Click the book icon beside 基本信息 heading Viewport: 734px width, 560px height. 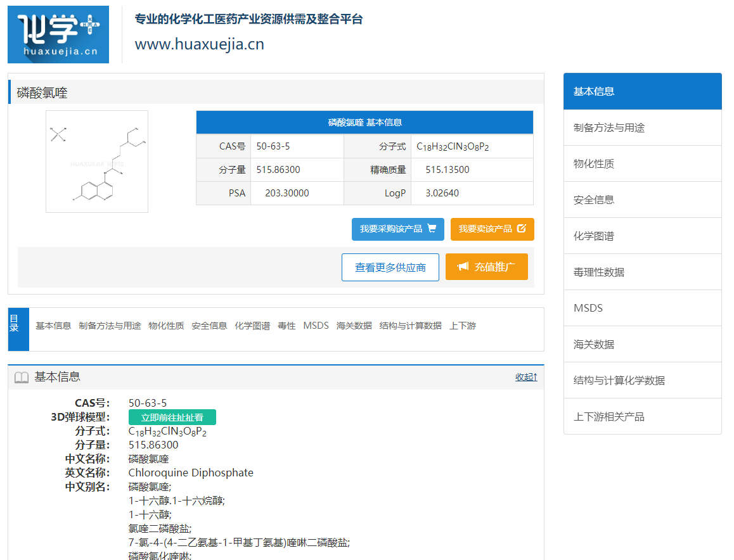[x=22, y=378]
